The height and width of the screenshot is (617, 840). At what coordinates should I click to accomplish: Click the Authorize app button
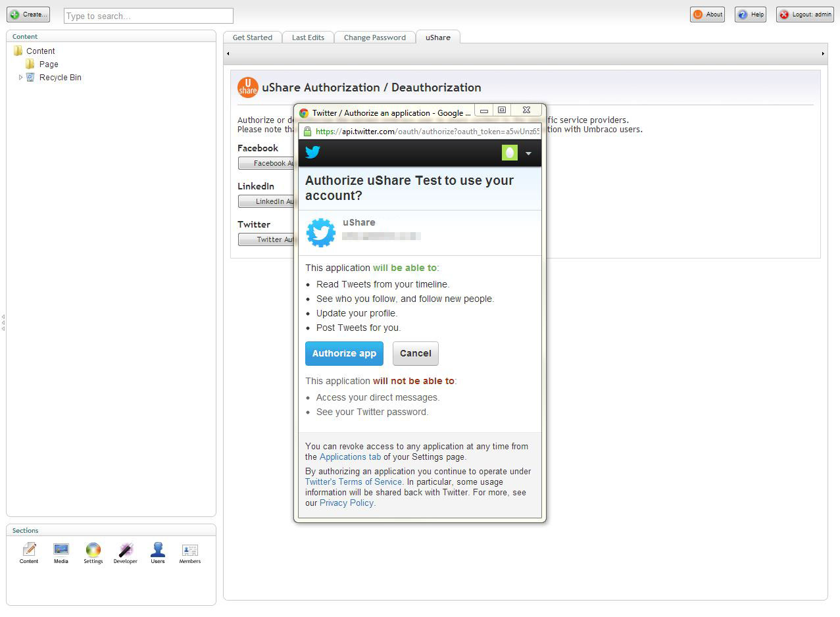point(344,353)
